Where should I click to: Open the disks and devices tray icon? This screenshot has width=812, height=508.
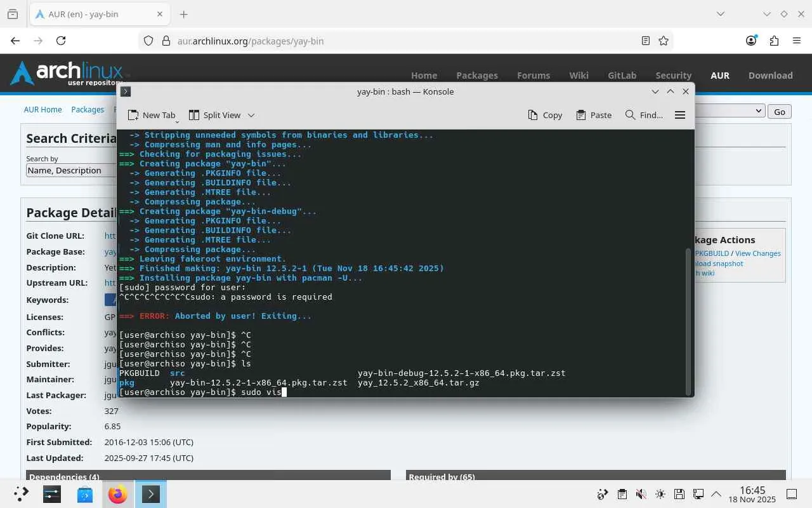pyautogui.click(x=679, y=494)
